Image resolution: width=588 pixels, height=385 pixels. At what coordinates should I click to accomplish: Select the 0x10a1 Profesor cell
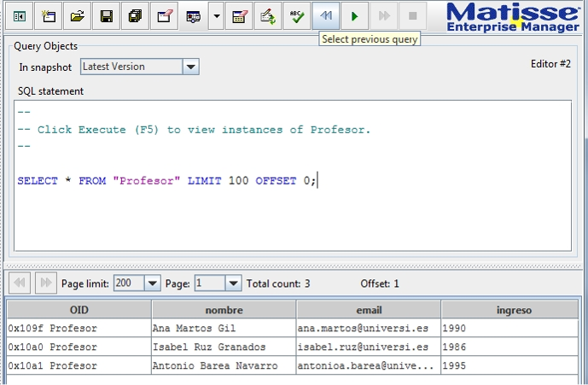click(x=79, y=365)
